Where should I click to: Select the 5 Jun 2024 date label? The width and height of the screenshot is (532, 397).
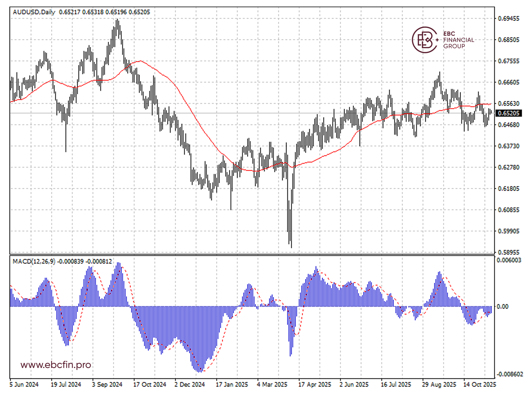(x=24, y=385)
